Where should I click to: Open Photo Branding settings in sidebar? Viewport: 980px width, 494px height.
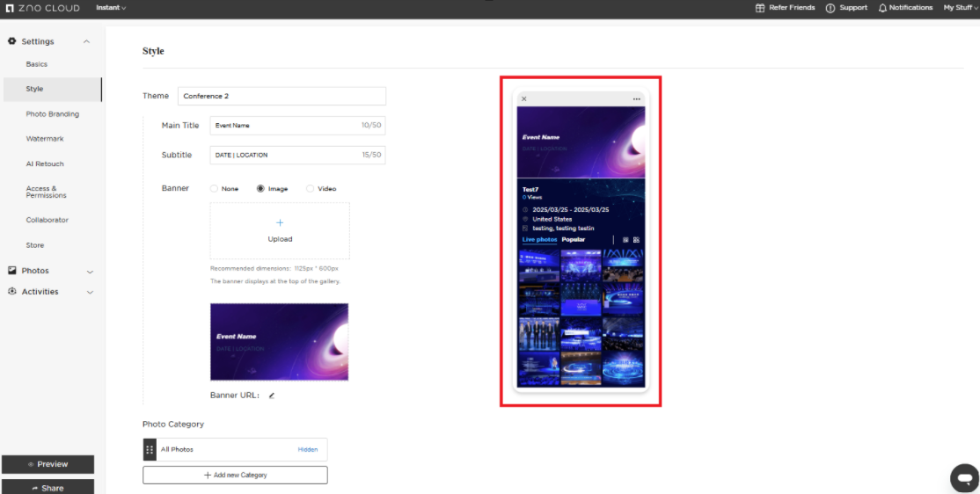pos(52,114)
